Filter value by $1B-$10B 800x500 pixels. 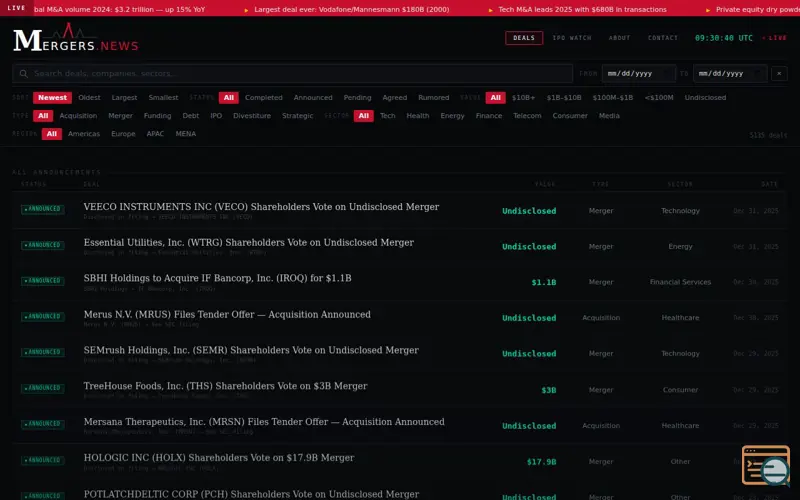coord(564,97)
